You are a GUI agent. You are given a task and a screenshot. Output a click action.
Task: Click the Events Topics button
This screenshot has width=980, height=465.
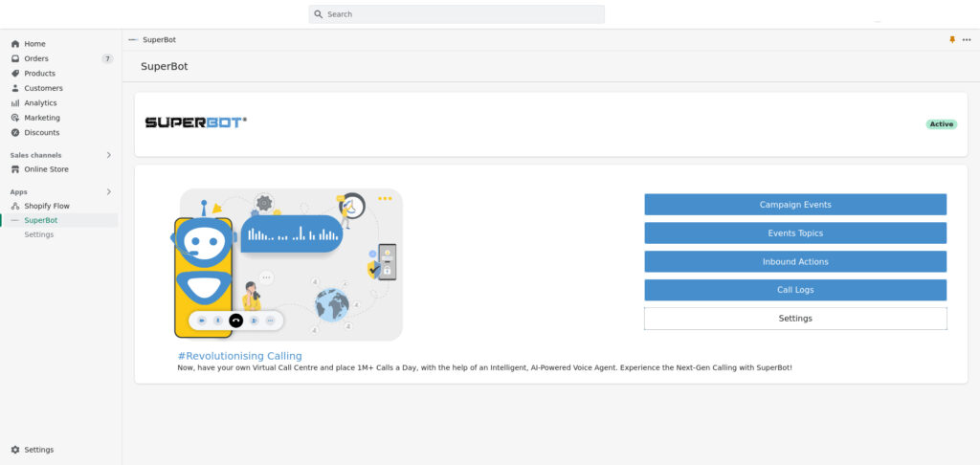pyautogui.click(x=795, y=233)
